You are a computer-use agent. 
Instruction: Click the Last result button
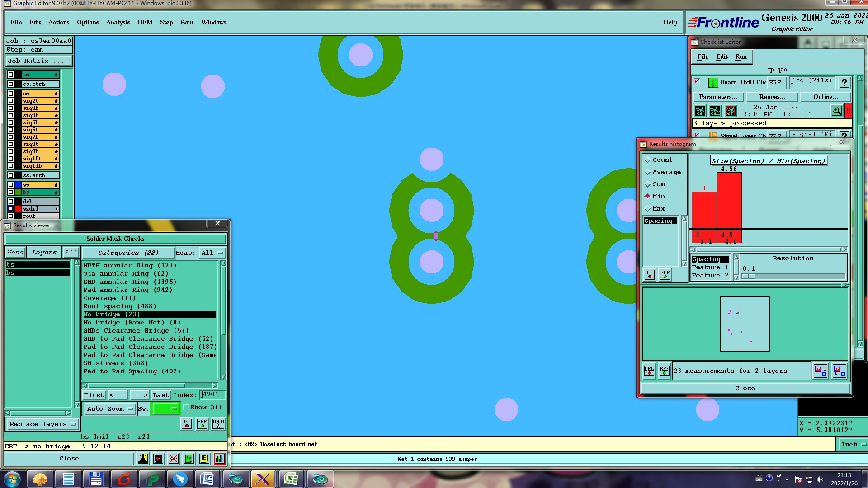pyautogui.click(x=160, y=395)
